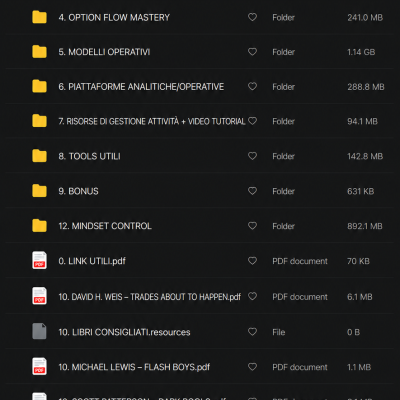
Task: Favorite the FLASH BOYS.pdf file
Action: (x=252, y=367)
